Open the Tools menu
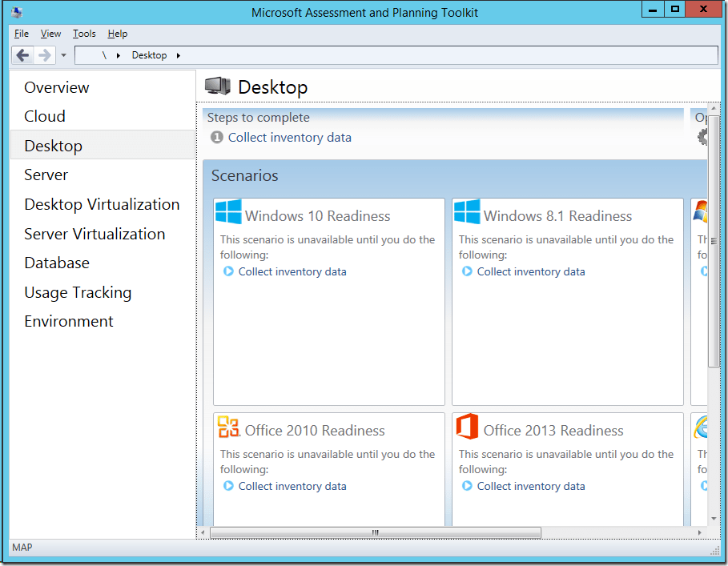 pyautogui.click(x=83, y=34)
